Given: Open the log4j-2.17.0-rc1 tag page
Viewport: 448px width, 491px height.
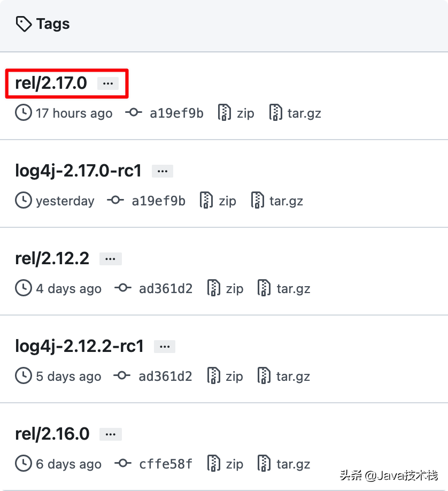Looking at the screenshot, I should click(x=78, y=171).
